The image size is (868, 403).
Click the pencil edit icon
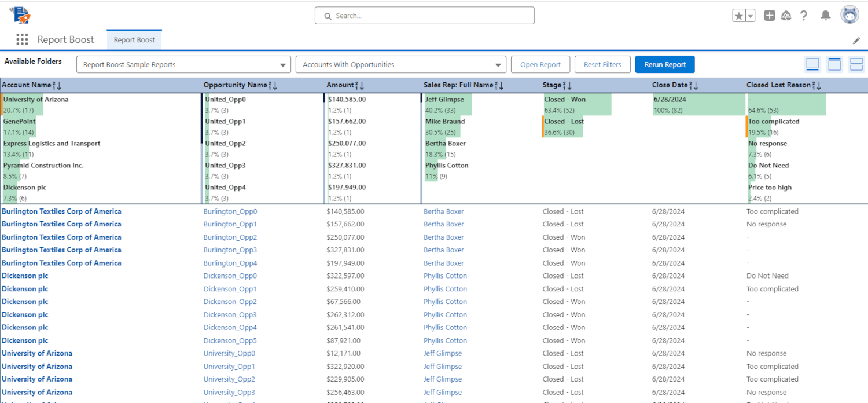point(856,41)
